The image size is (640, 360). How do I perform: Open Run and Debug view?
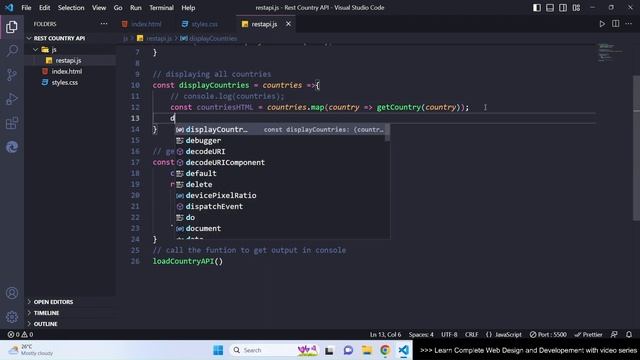[x=12, y=99]
